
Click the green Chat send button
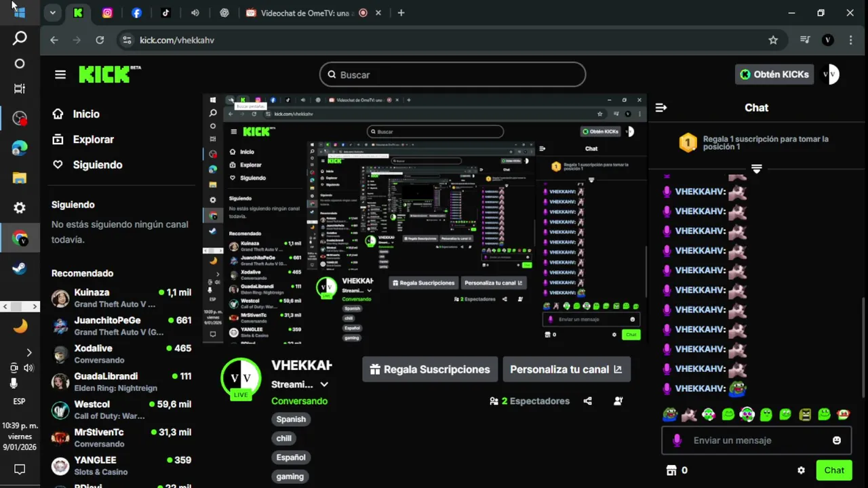834,470
